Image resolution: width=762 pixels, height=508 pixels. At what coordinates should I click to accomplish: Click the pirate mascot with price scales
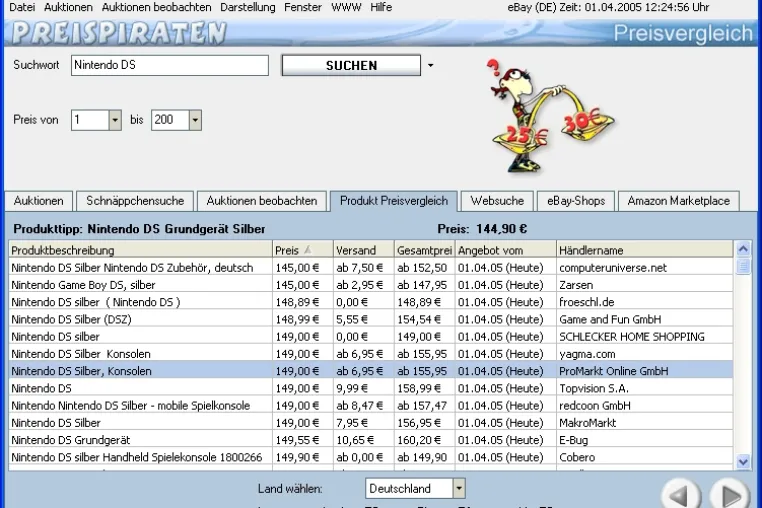(549, 115)
